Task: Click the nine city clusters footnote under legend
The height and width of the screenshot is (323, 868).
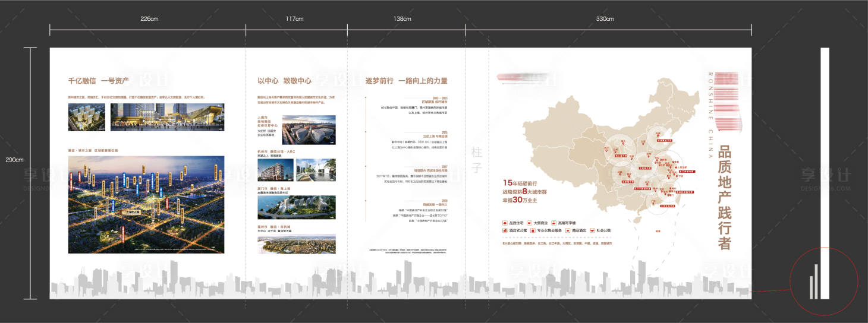Action: 556,243
